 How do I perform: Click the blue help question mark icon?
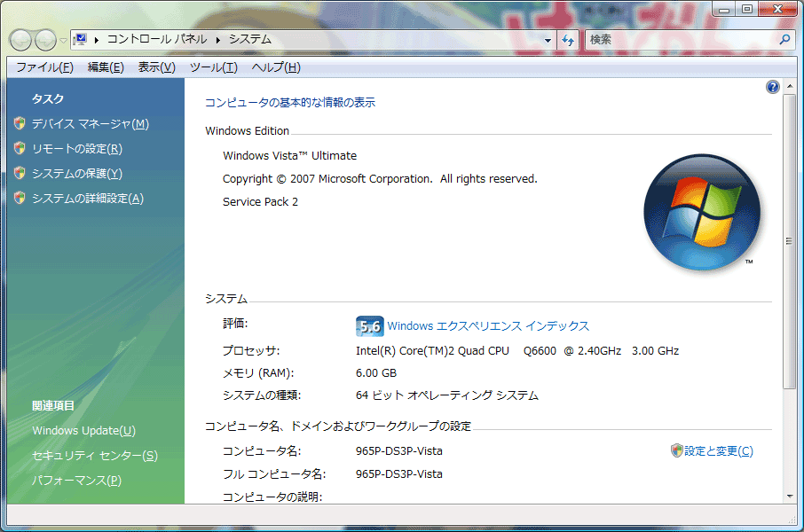773,87
